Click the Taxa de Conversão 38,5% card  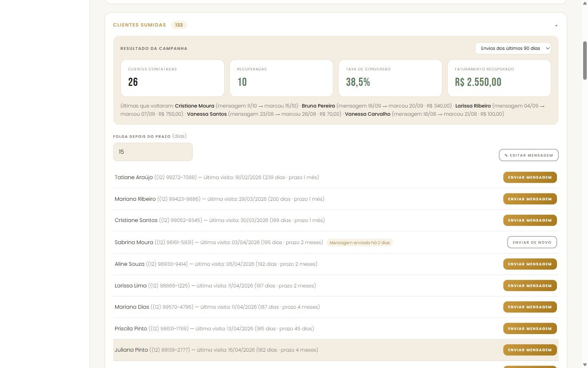(390, 78)
